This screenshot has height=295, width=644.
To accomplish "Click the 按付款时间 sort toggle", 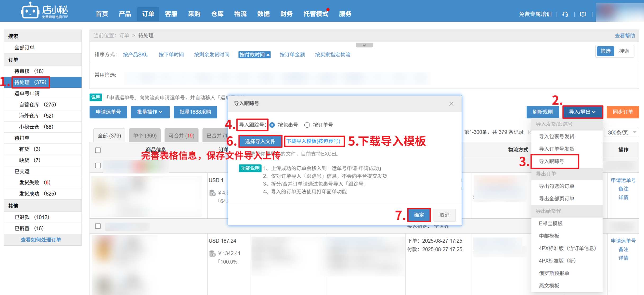I will 254,55.
